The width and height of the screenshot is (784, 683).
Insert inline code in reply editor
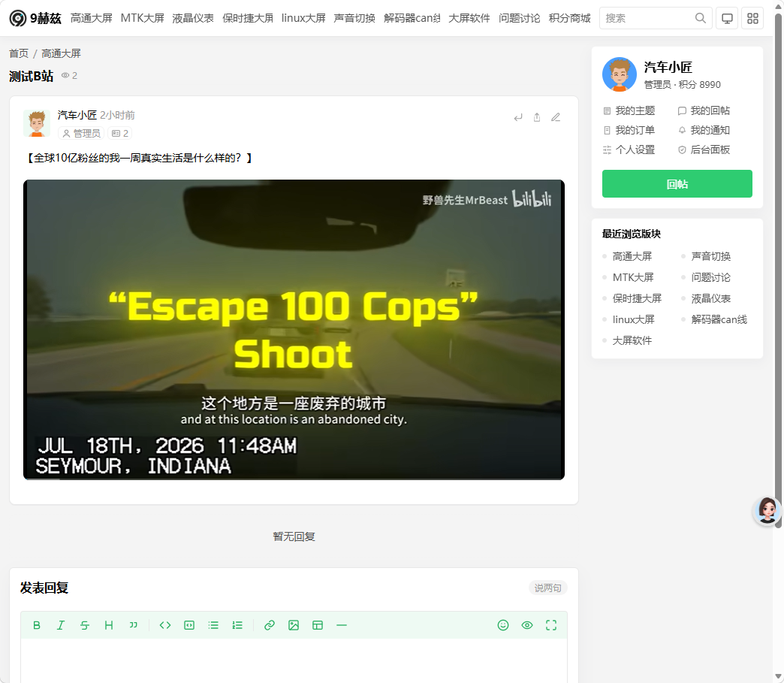[165, 625]
